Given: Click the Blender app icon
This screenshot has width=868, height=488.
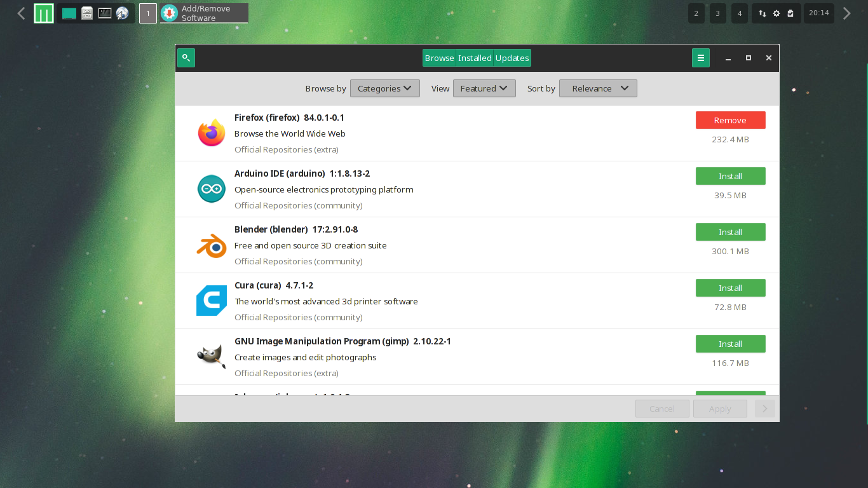Looking at the screenshot, I should [x=212, y=245].
